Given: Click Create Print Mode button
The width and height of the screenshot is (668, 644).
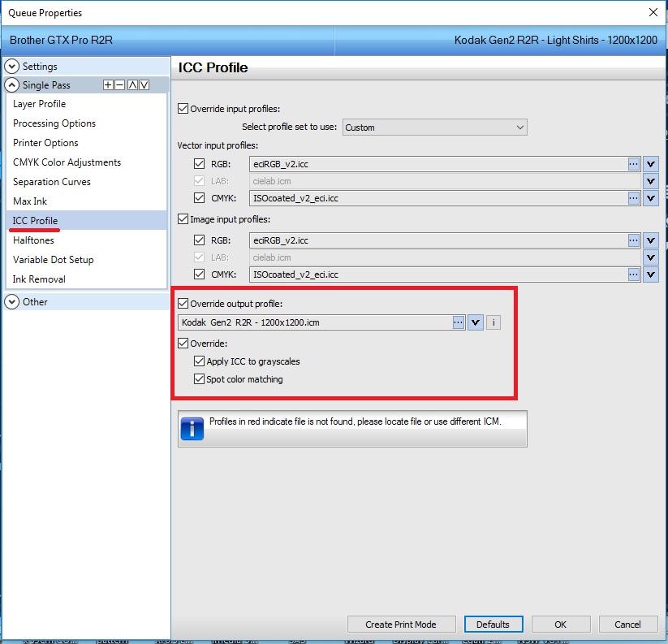Looking at the screenshot, I should tap(401, 625).
